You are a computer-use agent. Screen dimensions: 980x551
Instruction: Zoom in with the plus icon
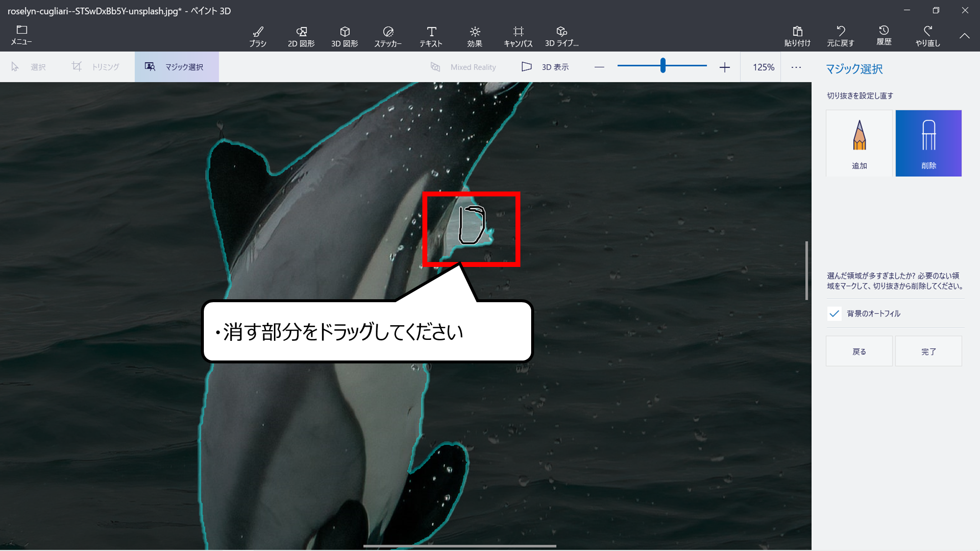tap(725, 67)
